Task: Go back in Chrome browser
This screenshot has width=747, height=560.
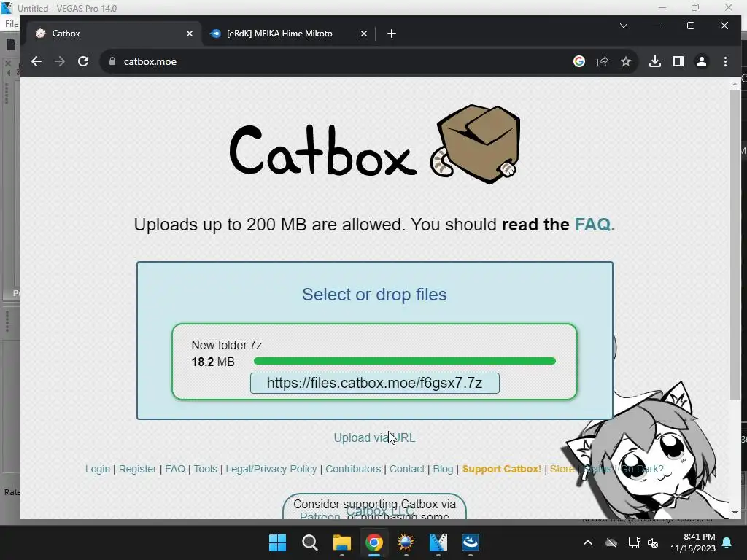Action: coord(36,61)
